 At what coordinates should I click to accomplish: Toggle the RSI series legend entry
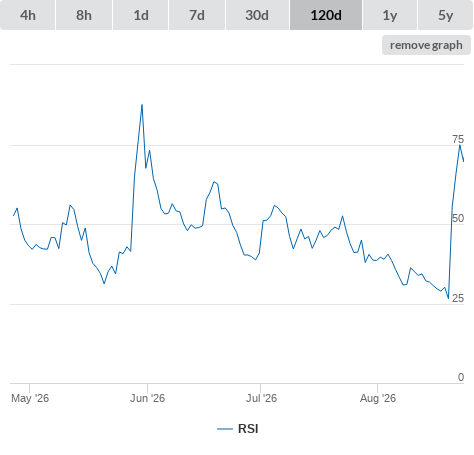coord(238,429)
